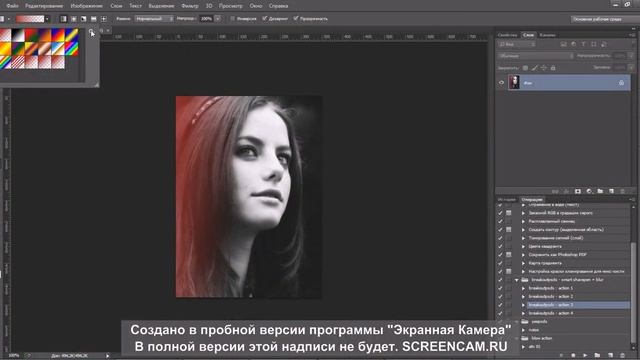
Task: Click the opacity percentage field
Action: (207, 19)
